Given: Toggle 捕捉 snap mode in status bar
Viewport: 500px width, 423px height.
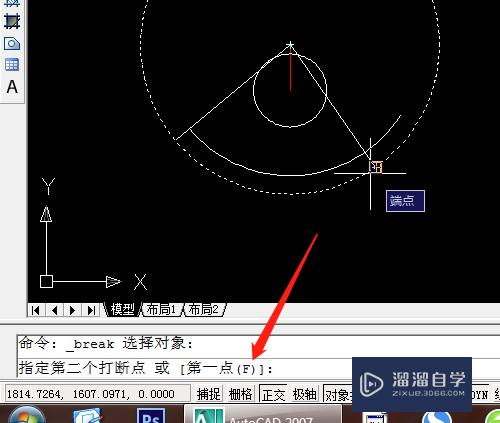Looking at the screenshot, I should click(x=209, y=394).
